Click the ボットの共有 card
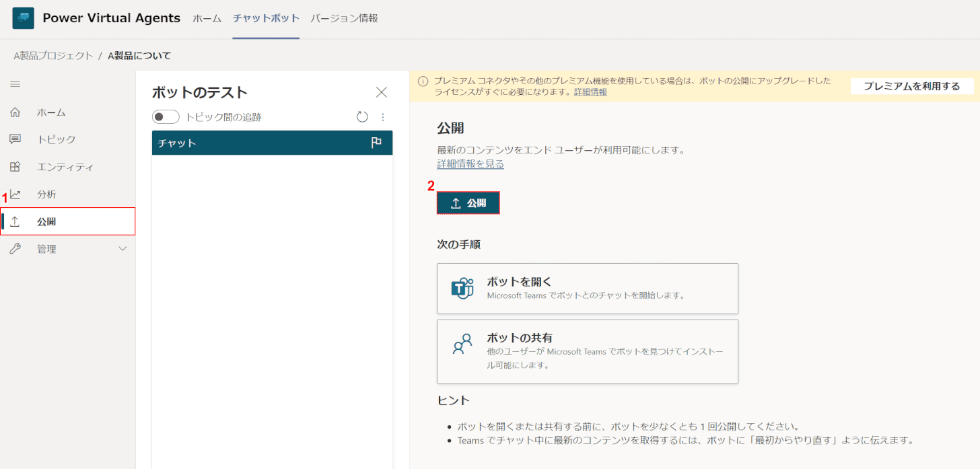This screenshot has width=980, height=469. tap(588, 351)
